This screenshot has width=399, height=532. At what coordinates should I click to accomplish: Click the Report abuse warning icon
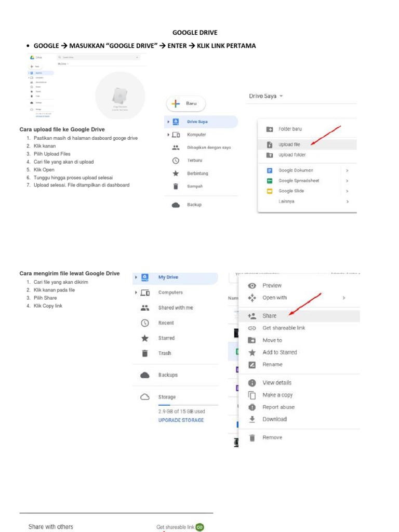(x=252, y=407)
